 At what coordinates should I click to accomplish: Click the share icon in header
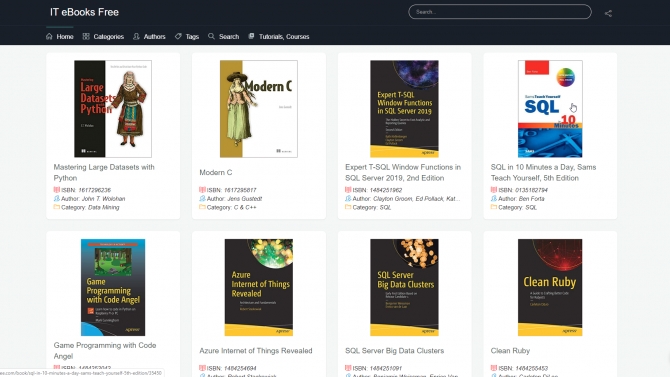click(608, 13)
